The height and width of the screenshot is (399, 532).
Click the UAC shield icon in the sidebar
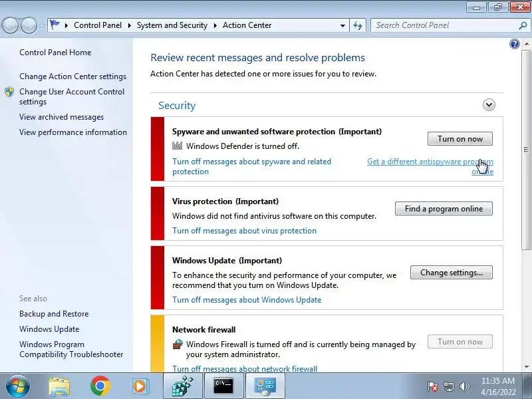pos(9,92)
